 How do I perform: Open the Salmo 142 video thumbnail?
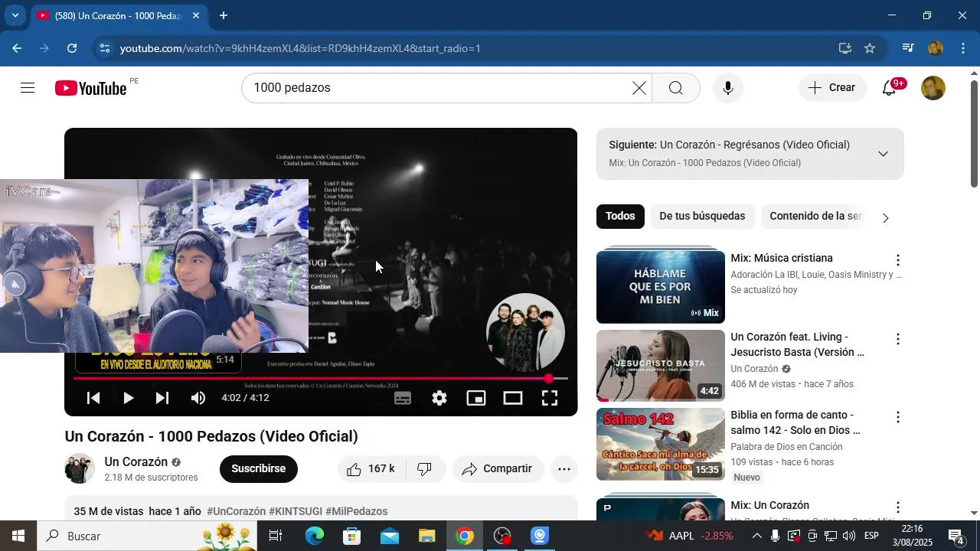click(661, 444)
